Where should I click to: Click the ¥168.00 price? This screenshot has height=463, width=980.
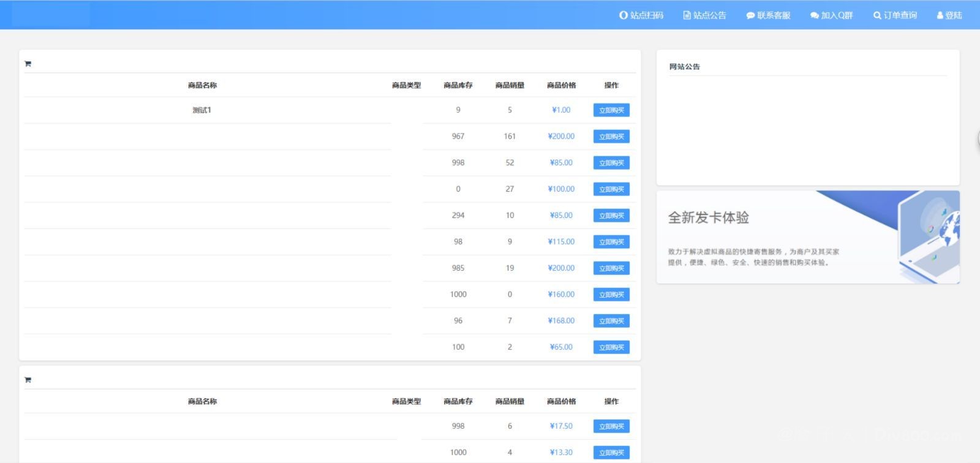tap(561, 321)
